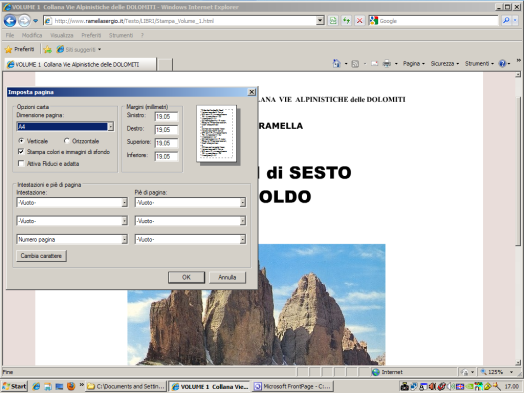Click the Google search magnifier icon
The height and width of the screenshot is (393, 524).
click(506, 21)
